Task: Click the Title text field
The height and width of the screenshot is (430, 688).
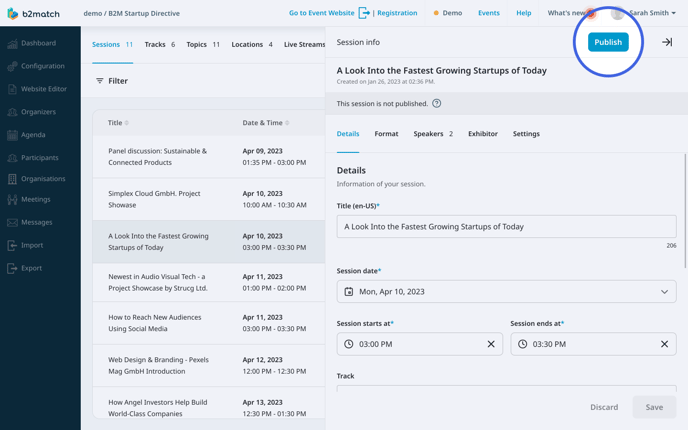Action: click(506, 227)
